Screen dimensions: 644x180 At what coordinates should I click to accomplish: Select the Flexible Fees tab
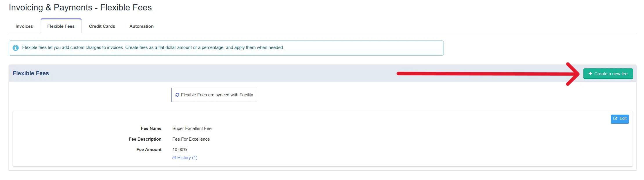(61, 26)
